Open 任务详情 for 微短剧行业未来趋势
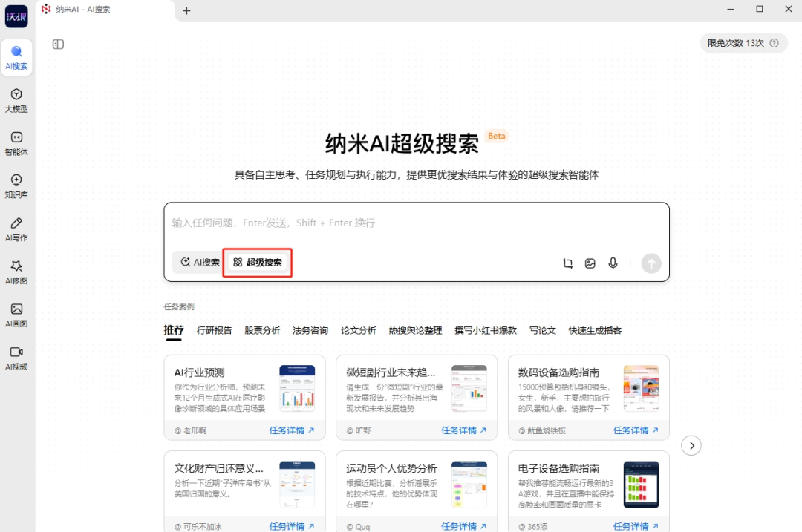The height and width of the screenshot is (532, 802). coord(464,430)
